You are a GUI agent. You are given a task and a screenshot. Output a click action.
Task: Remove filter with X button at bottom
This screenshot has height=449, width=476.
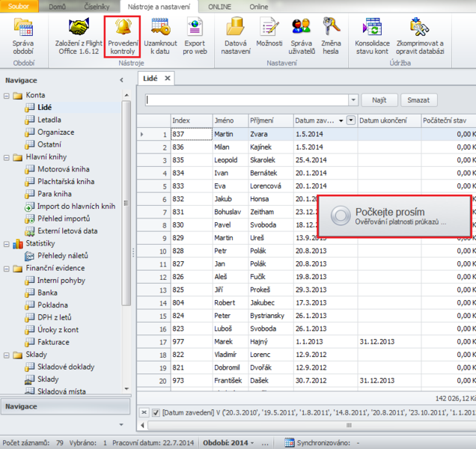click(x=144, y=412)
